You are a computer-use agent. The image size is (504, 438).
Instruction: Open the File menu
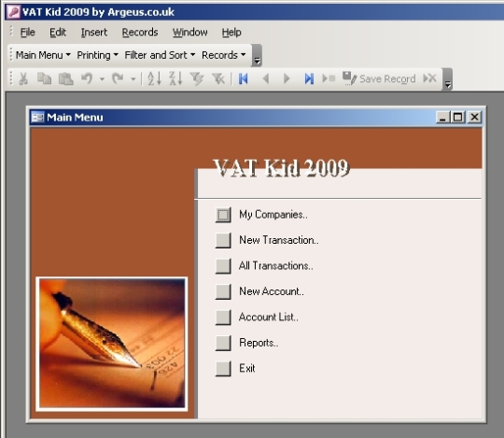coord(27,32)
